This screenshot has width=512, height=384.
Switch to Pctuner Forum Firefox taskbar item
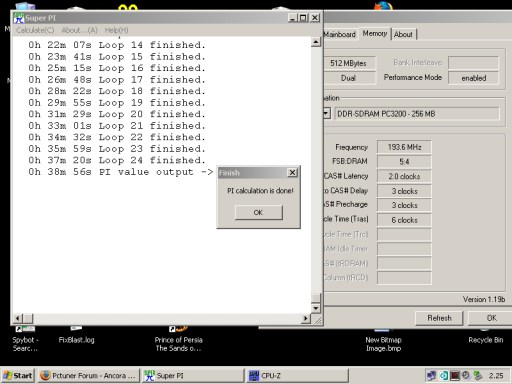88,376
